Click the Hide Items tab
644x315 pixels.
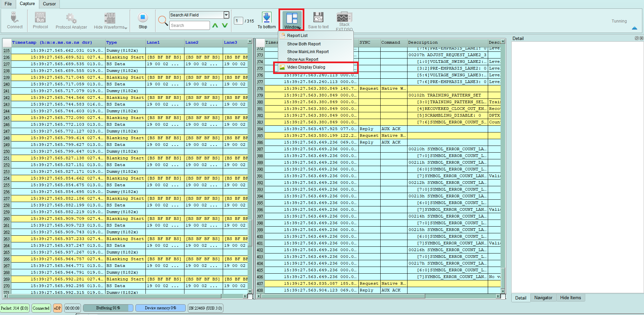coord(570,298)
